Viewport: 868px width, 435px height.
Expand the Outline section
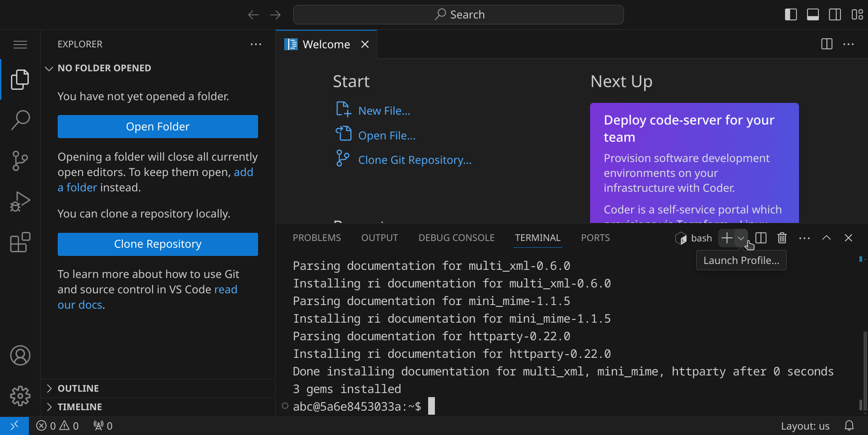(78, 389)
